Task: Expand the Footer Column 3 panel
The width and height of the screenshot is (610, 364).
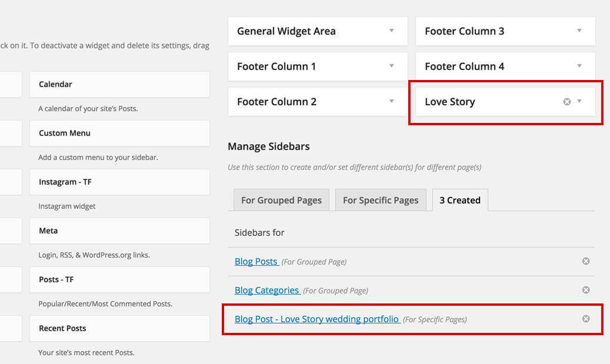Action: (579, 31)
